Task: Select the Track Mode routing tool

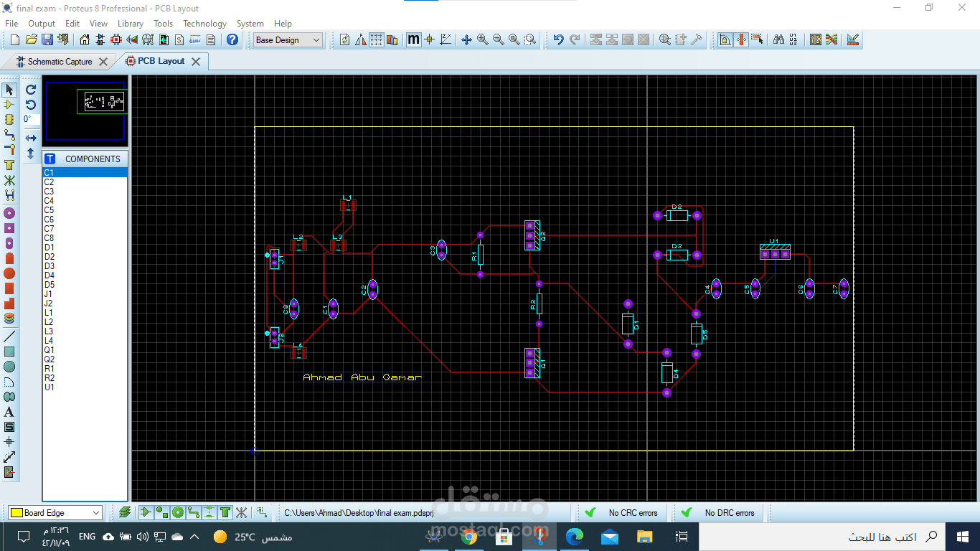Action: (9, 135)
